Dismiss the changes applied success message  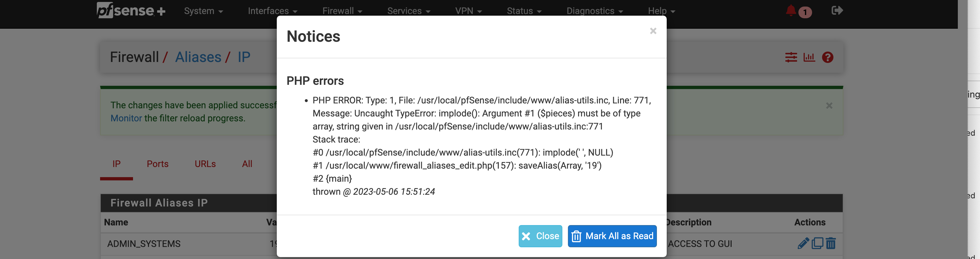[829, 105]
